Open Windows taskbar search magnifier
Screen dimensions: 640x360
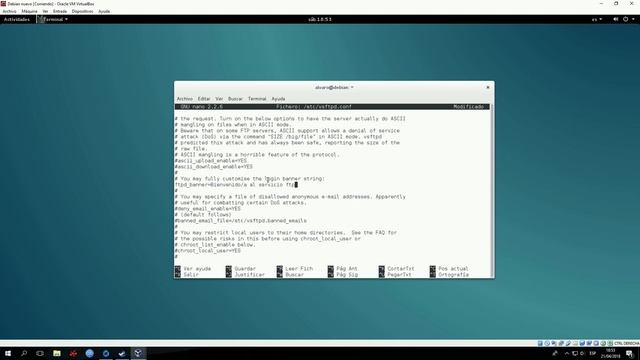24,353
